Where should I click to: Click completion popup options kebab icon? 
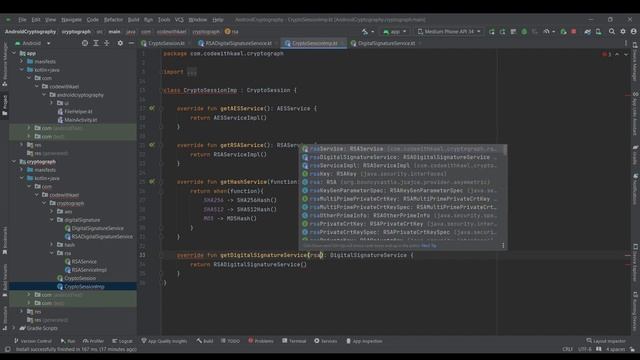(503, 245)
